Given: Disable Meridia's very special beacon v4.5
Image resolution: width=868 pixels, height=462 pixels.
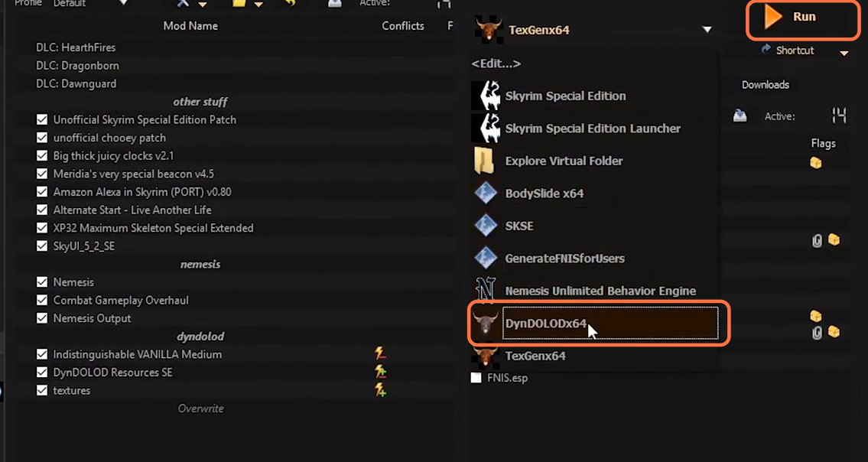Looking at the screenshot, I should (41, 174).
